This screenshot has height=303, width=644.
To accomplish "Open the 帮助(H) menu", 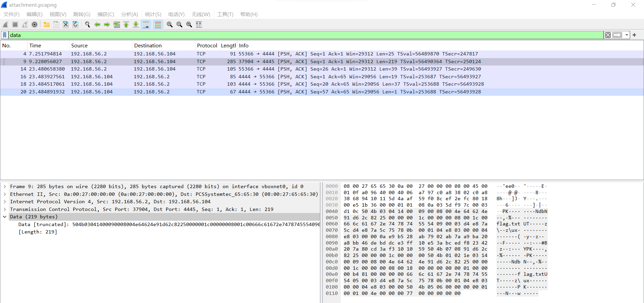I will pos(249,14).
